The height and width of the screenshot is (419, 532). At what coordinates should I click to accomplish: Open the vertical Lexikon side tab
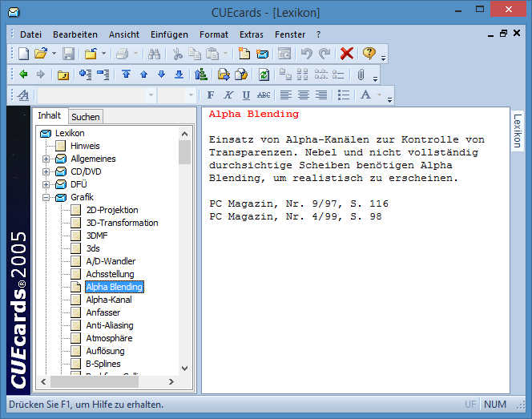pos(518,130)
